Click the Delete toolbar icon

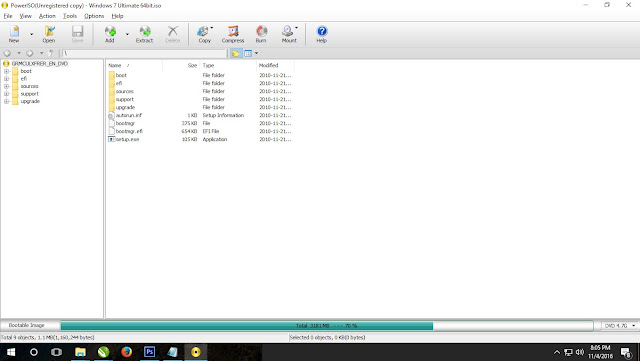coord(173,34)
